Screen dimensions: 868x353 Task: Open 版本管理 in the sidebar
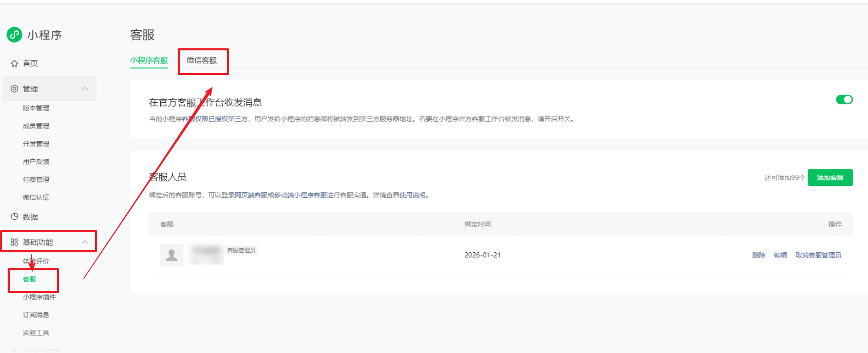click(36, 108)
